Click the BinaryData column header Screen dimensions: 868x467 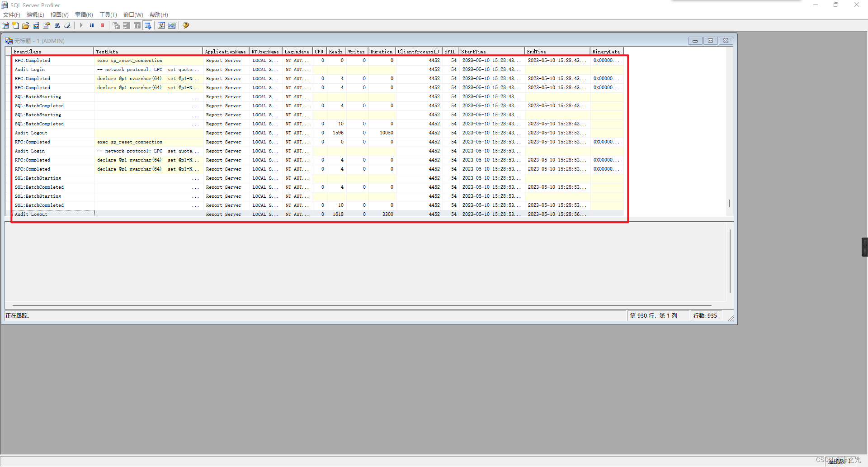click(x=607, y=52)
